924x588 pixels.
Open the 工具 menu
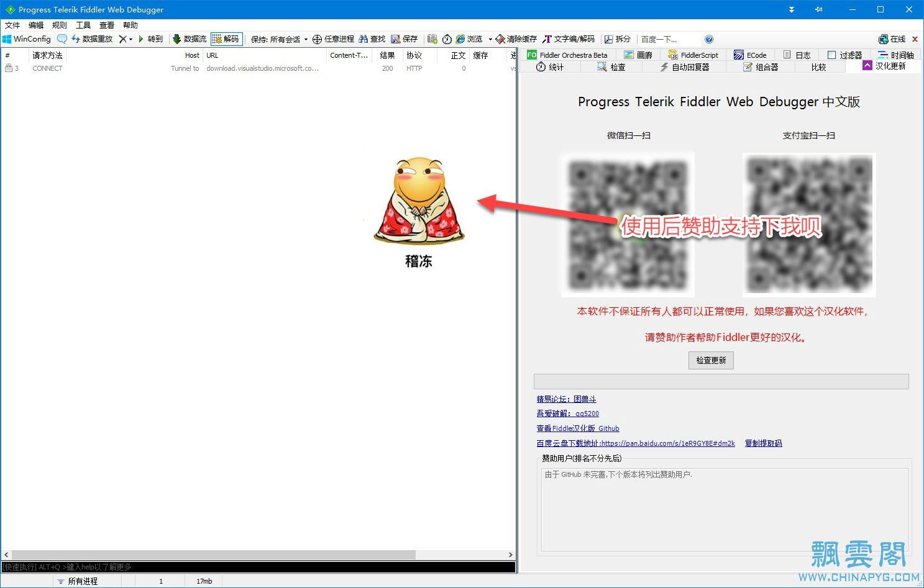(83, 25)
